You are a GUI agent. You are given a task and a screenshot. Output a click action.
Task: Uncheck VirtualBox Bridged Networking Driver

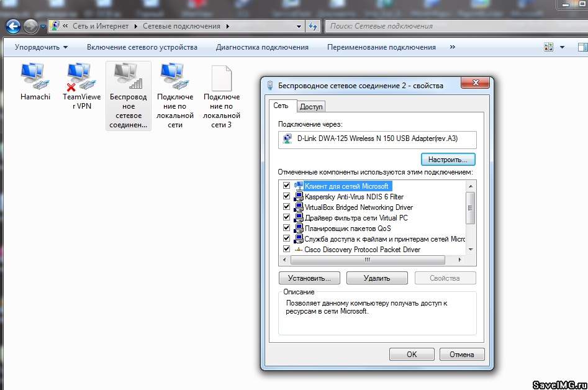click(x=286, y=207)
